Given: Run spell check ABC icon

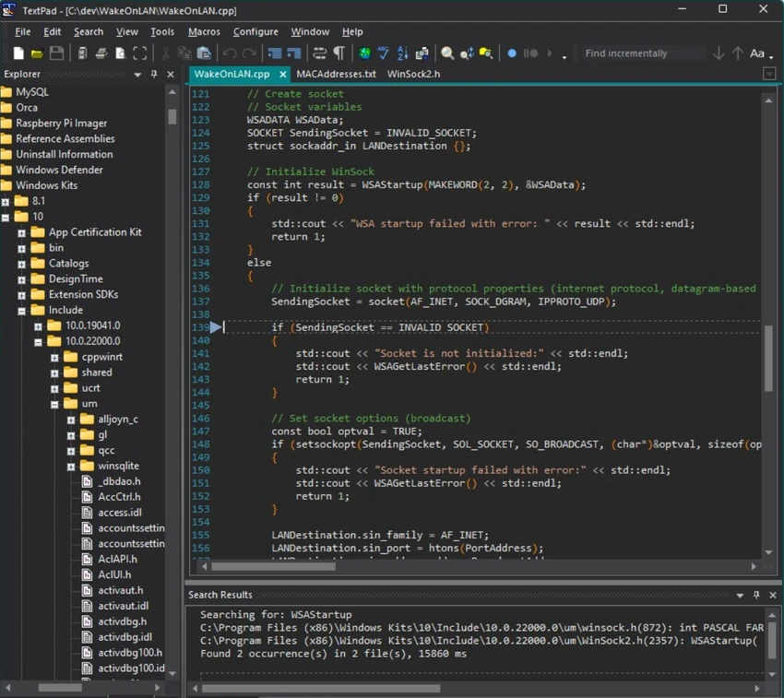Looking at the screenshot, I should pos(384,53).
